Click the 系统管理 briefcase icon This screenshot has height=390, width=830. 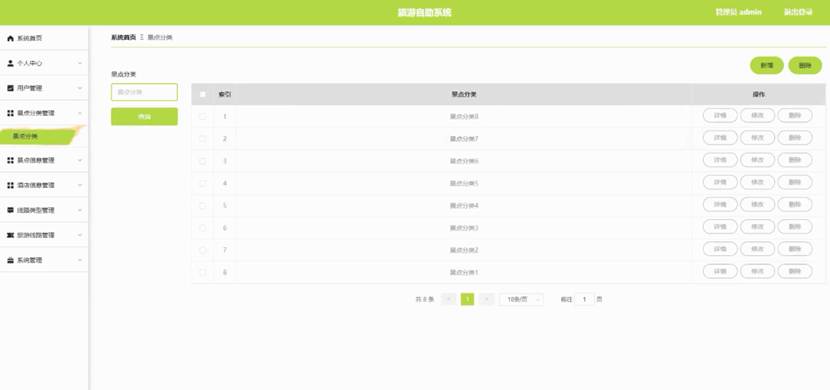click(10, 260)
